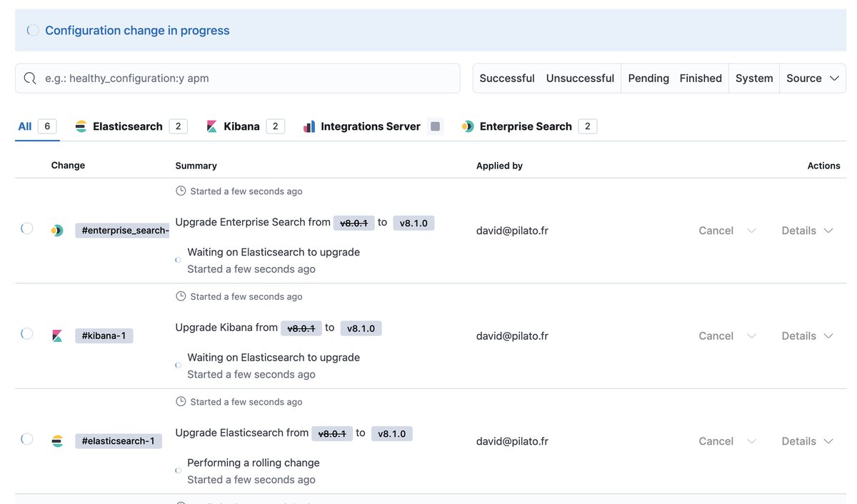Click david@pilato.fr in the elasticsearch-1 row

point(512,441)
